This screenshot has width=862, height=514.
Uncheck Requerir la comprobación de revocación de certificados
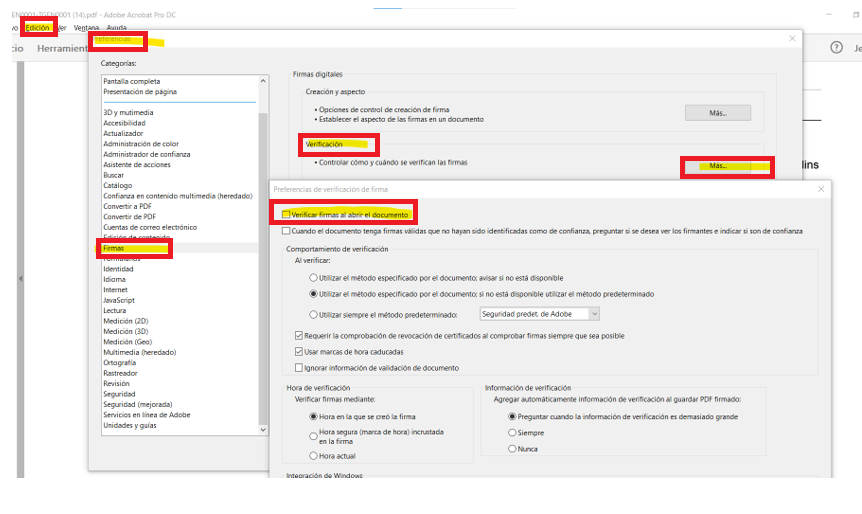[x=299, y=335]
